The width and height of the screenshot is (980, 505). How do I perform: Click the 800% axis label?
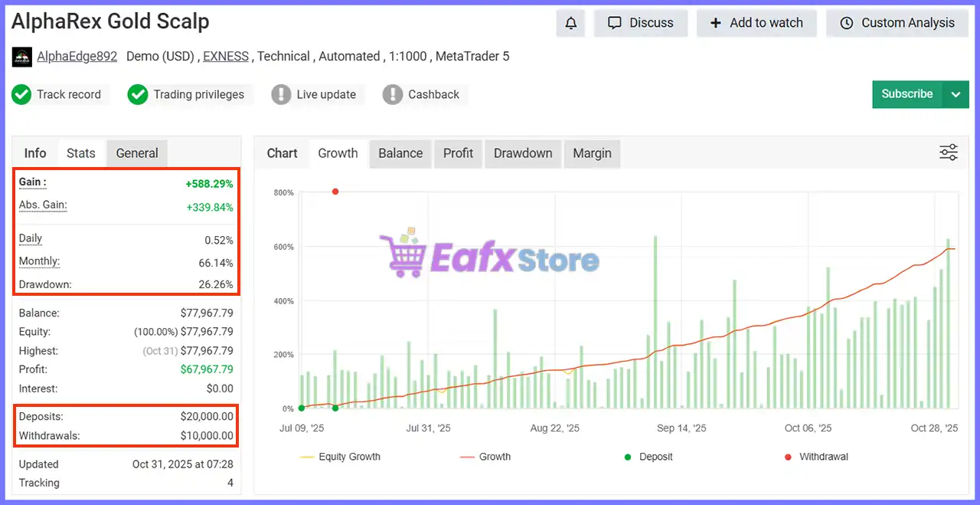pyautogui.click(x=283, y=192)
